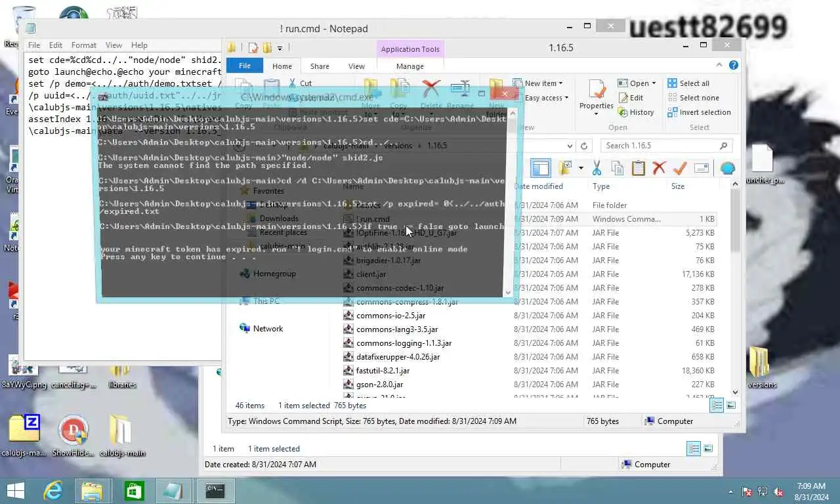
Task: Open Notepad File menu
Action: (x=34, y=45)
